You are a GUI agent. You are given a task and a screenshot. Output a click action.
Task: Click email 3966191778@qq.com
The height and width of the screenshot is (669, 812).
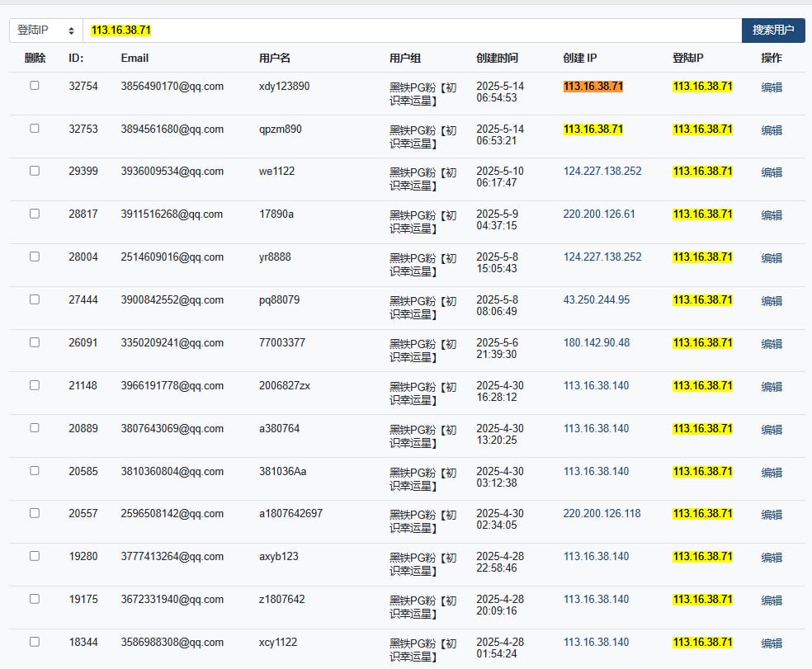click(172, 386)
